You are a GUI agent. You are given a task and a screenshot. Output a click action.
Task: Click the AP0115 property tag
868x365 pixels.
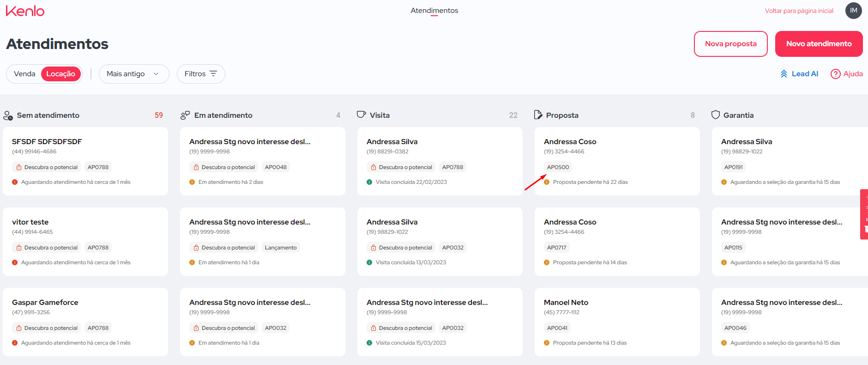733,248
